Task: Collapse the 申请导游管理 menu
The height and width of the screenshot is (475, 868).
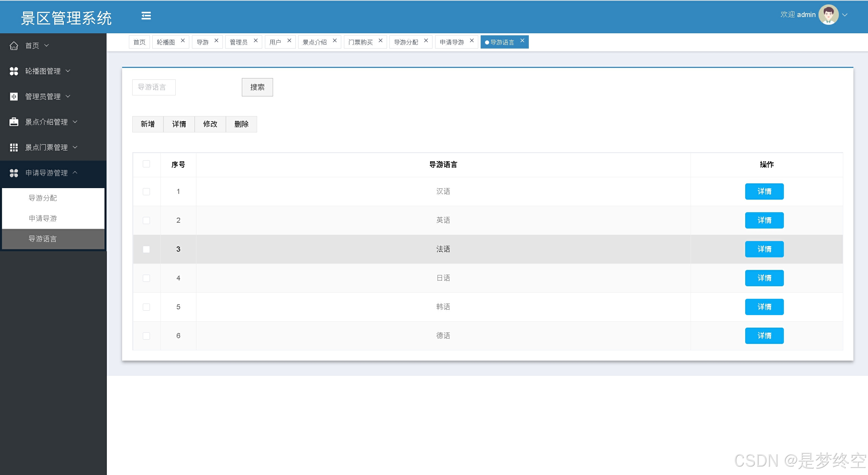Action: tap(46, 173)
